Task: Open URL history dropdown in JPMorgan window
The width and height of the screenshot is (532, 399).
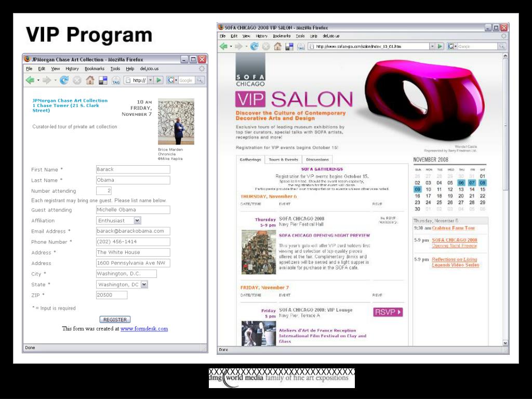Action: click(151, 81)
